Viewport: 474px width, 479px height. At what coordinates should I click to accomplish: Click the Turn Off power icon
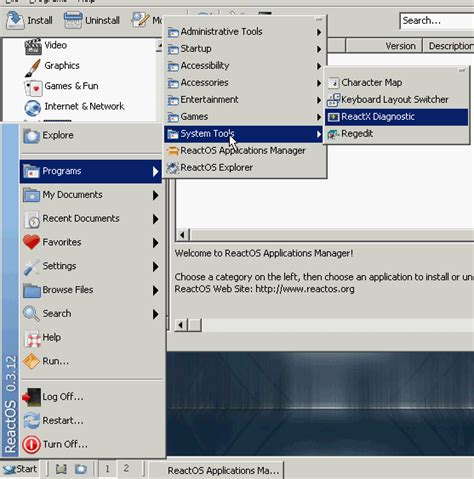31,445
